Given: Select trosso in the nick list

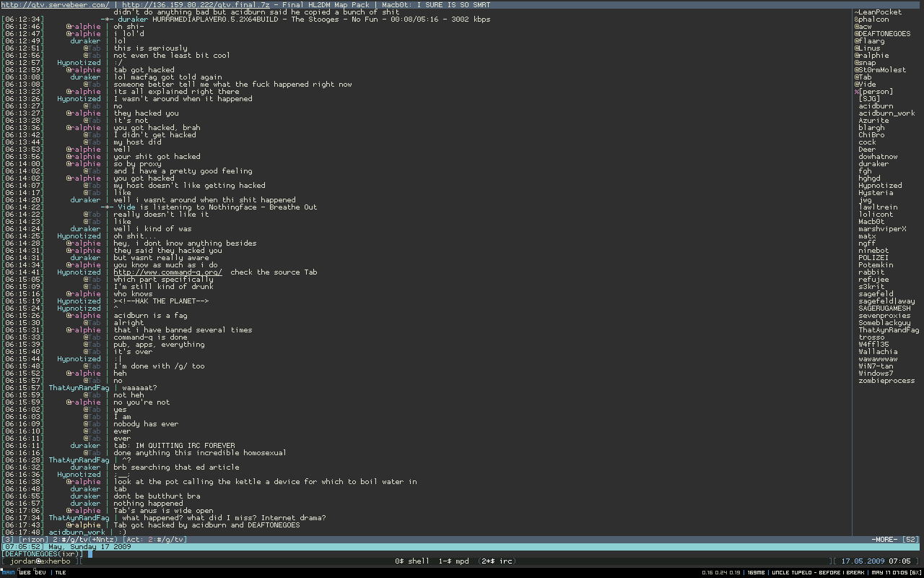Looking at the screenshot, I should (x=871, y=337).
